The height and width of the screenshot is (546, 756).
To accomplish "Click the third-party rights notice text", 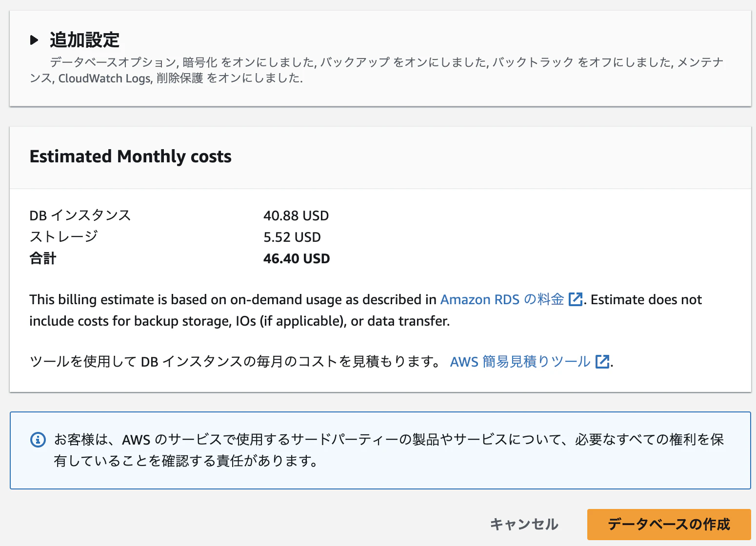I will point(388,450).
